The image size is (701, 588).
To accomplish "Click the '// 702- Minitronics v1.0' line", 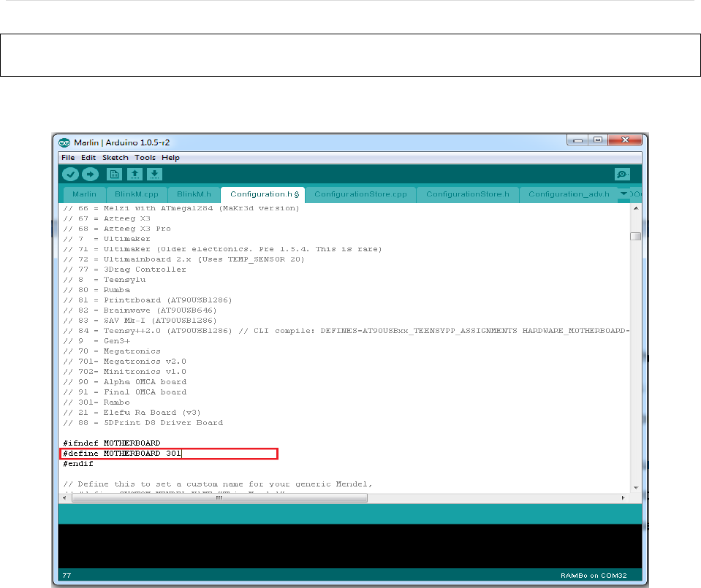I will (125, 372).
